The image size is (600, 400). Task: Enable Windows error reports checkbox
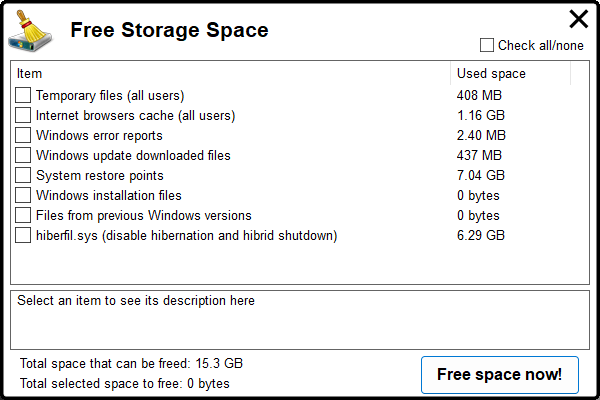click(23, 135)
